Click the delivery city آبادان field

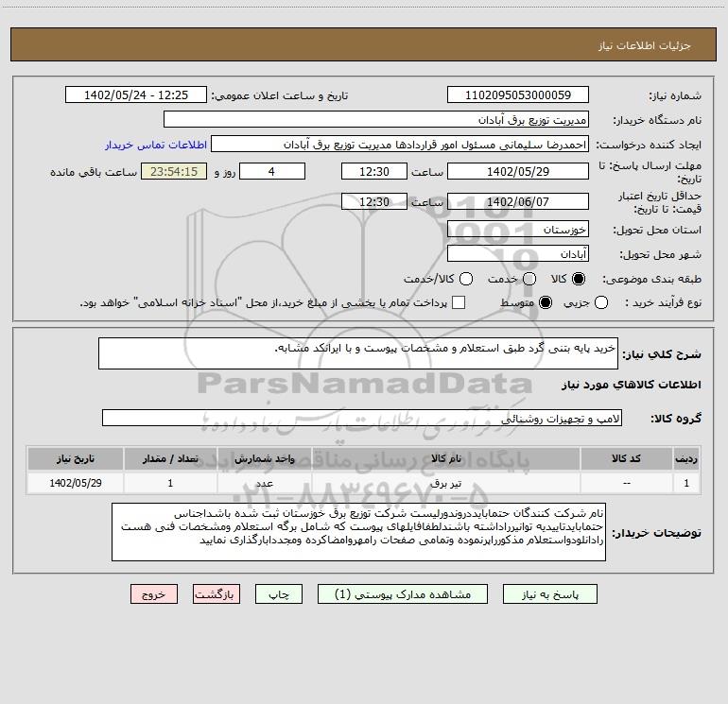coord(518,253)
